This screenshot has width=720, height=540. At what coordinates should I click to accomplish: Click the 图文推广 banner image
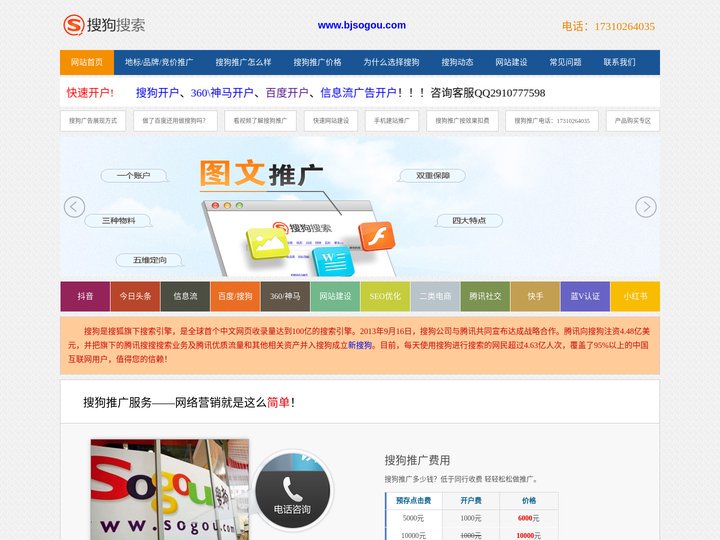coord(360,207)
